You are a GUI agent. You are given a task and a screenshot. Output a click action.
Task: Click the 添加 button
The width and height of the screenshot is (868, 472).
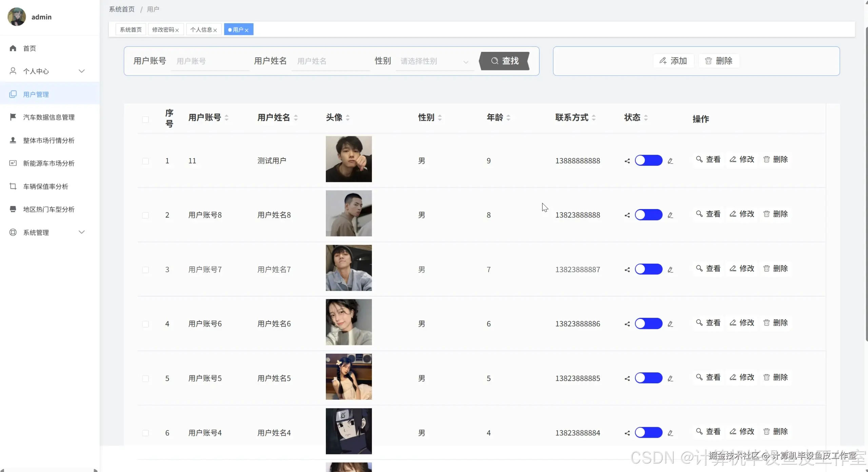(x=673, y=61)
